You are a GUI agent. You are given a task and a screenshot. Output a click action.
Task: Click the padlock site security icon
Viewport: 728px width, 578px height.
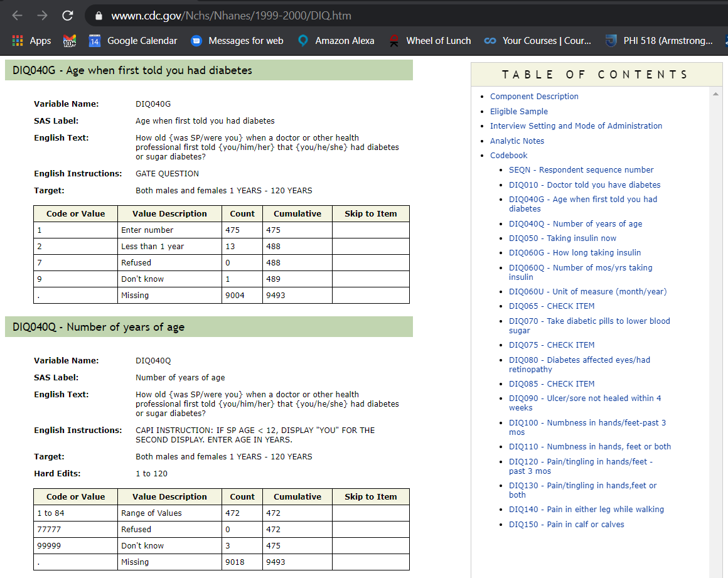pos(98,16)
